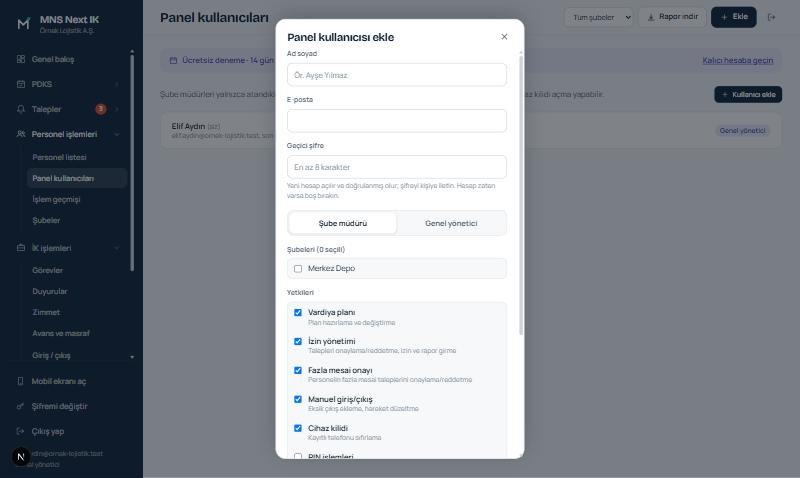
Task: Click the PDKS calendar icon
Action: point(21,84)
